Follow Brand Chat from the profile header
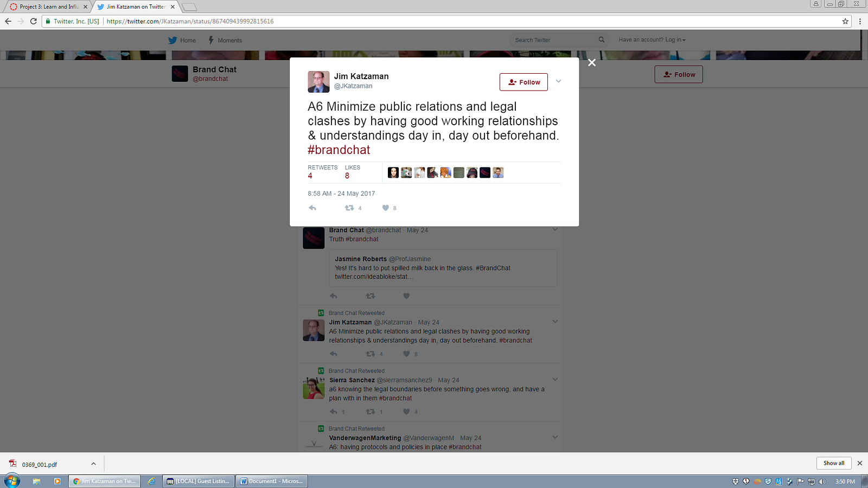This screenshot has width=868, height=488. tap(679, 74)
